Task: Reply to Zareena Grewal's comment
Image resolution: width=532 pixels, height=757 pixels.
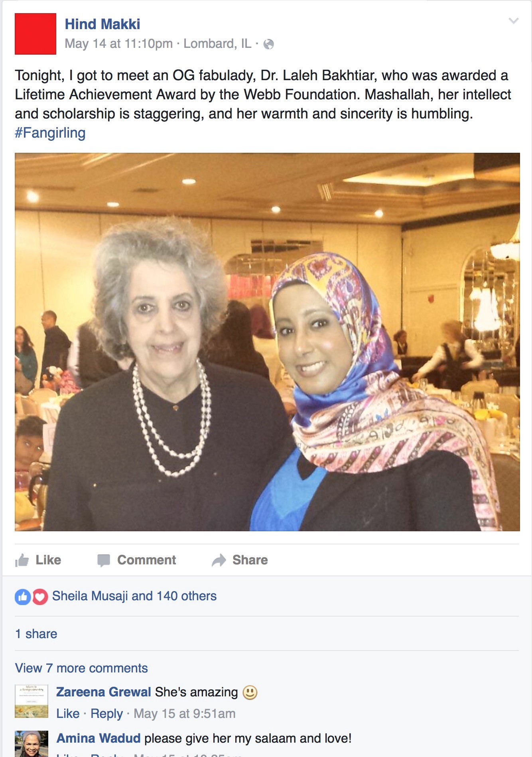Action: 106,714
